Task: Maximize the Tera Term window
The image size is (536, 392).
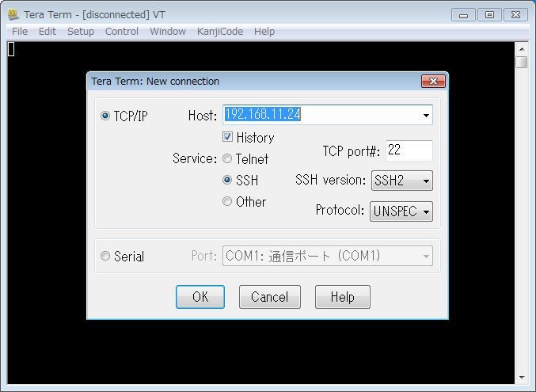Action: [x=489, y=15]
